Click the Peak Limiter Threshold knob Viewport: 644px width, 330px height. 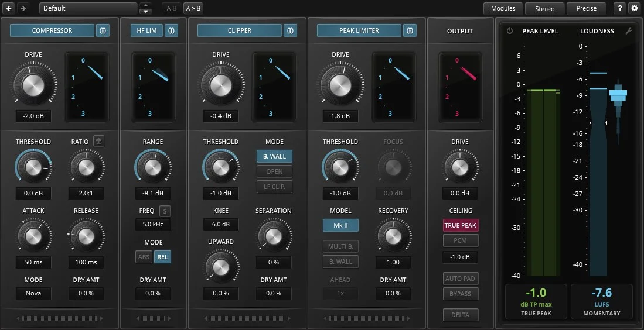pos(340,167)
